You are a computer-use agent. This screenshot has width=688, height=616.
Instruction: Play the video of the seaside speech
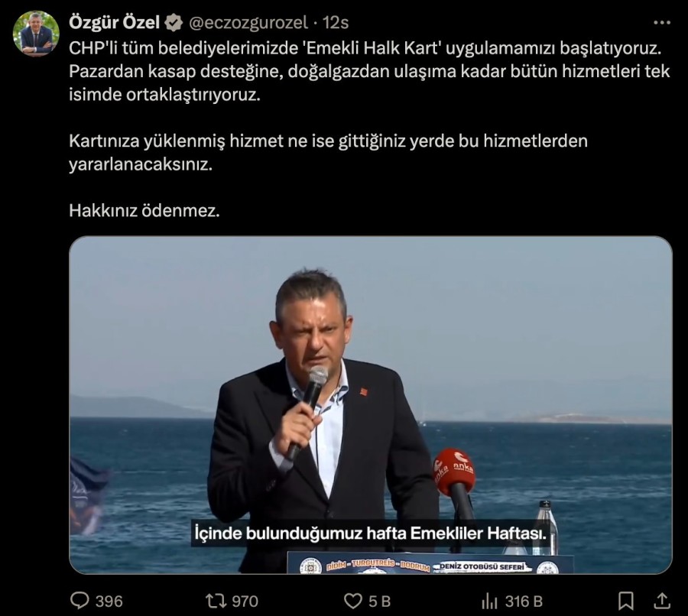(x=370, y=405)
